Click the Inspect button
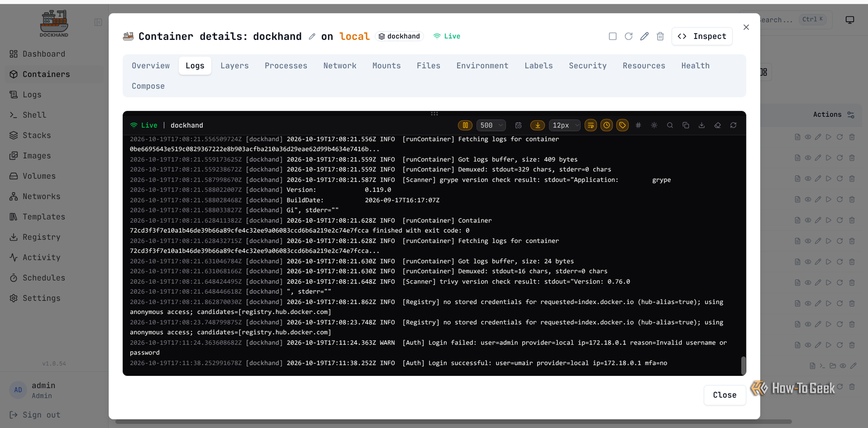 pyautogui.click(x=702, y=36)
